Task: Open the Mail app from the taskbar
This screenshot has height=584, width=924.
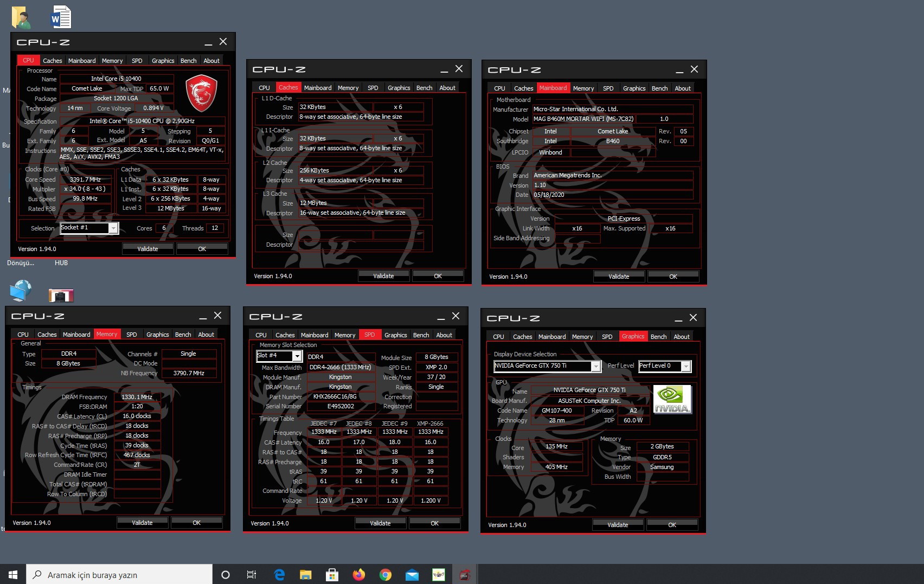Action: [412, 574]
